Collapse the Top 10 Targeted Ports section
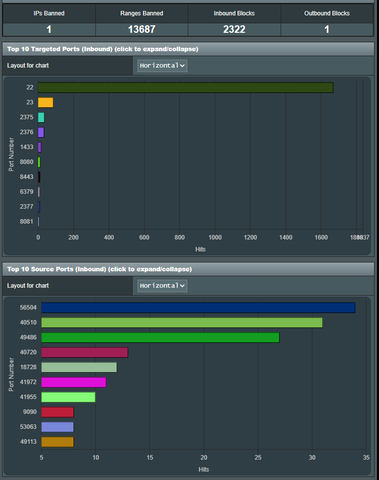 188,49
